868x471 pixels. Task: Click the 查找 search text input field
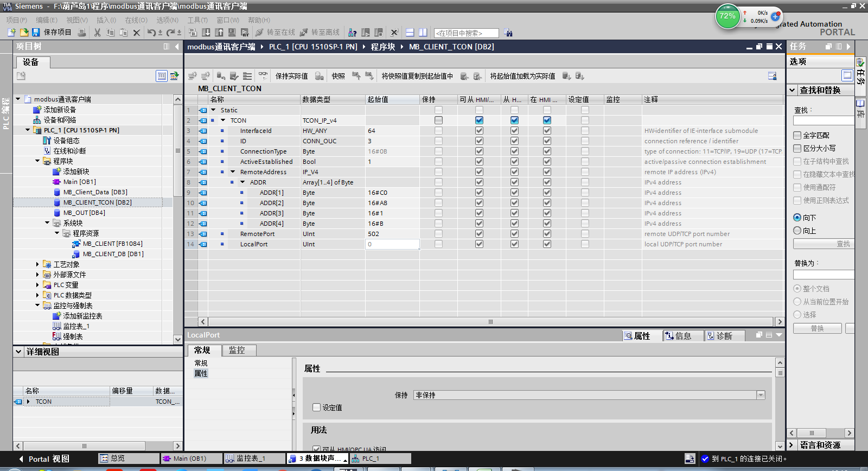(824, 120)
